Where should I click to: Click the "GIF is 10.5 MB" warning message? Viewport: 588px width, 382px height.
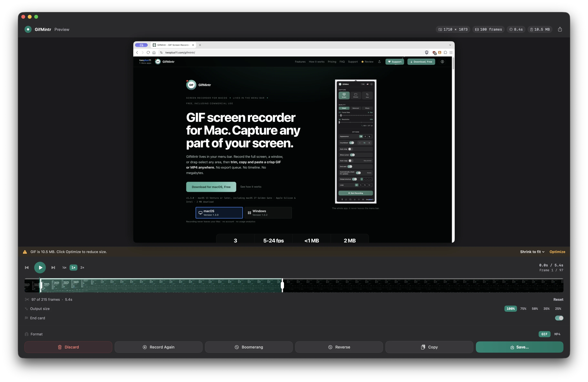pos(68,252)
